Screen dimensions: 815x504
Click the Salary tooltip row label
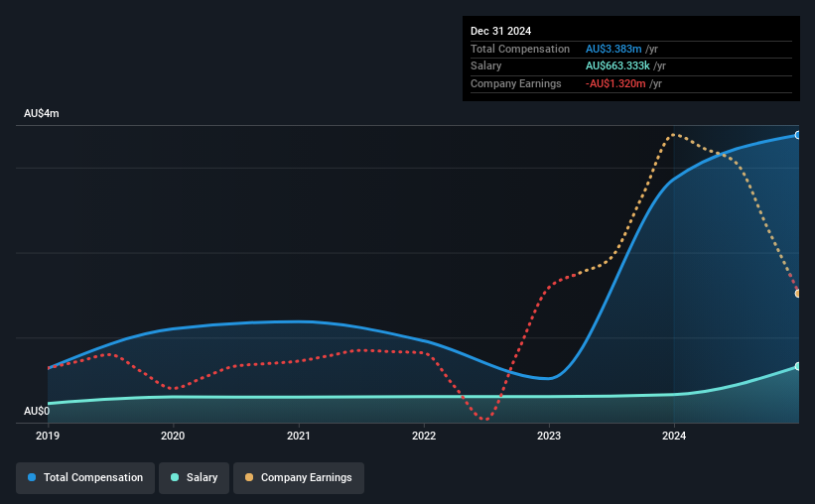(486, 66)
